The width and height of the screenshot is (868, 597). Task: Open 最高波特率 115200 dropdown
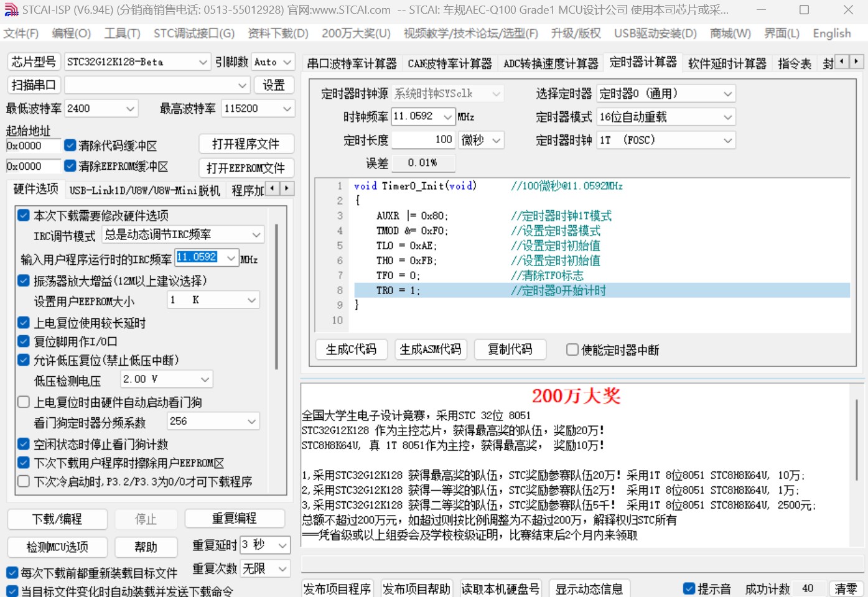(258, 108)
